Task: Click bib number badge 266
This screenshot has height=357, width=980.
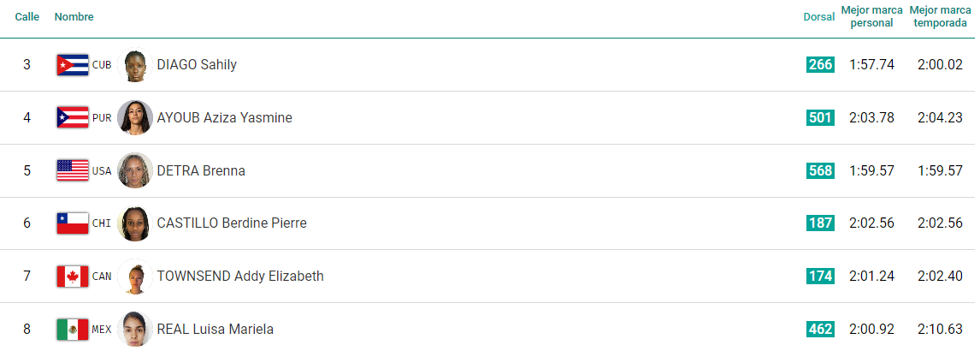Action: [820, 64]
